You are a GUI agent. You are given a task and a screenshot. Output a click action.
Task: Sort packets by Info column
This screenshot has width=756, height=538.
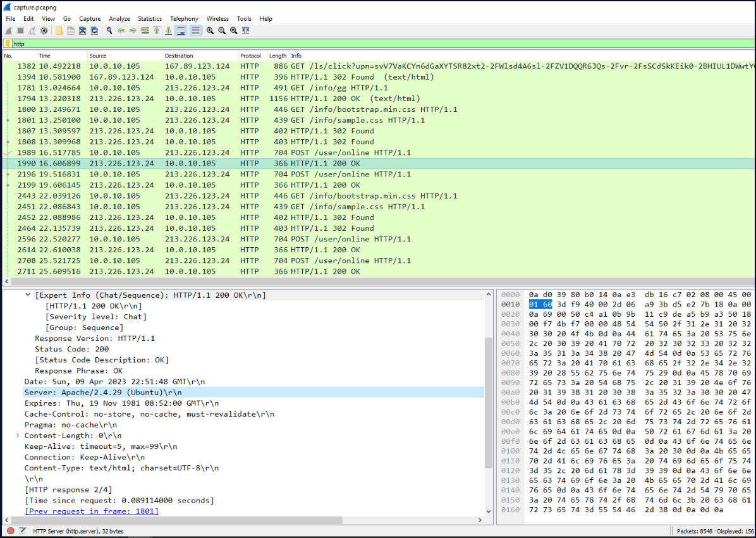521,56
